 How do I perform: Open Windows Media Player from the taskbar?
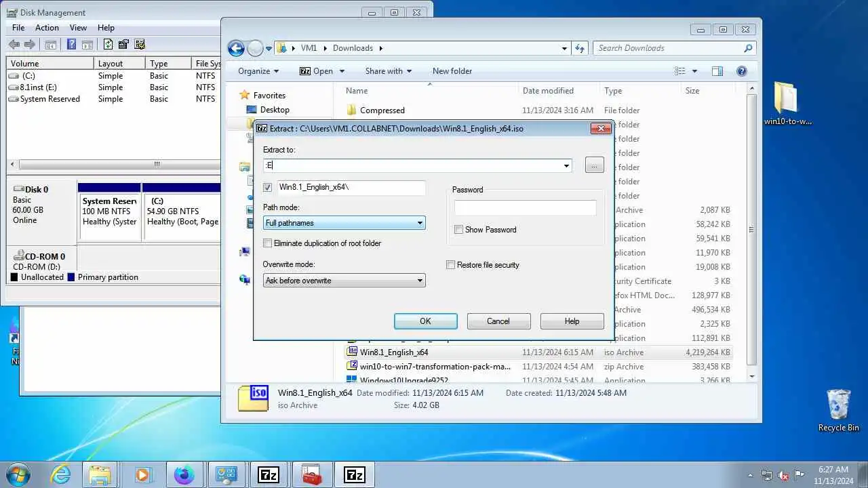[142, 474]
